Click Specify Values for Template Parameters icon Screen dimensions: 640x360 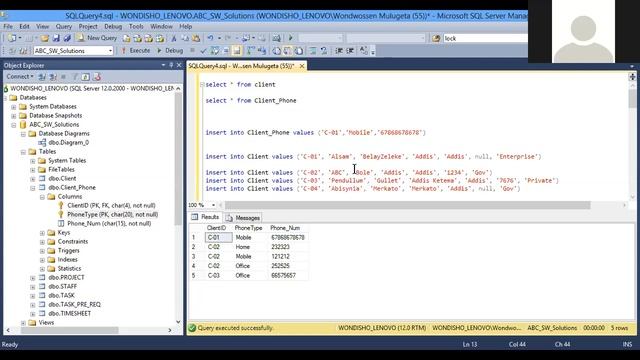pyautogui.click(x=363, y=51)
